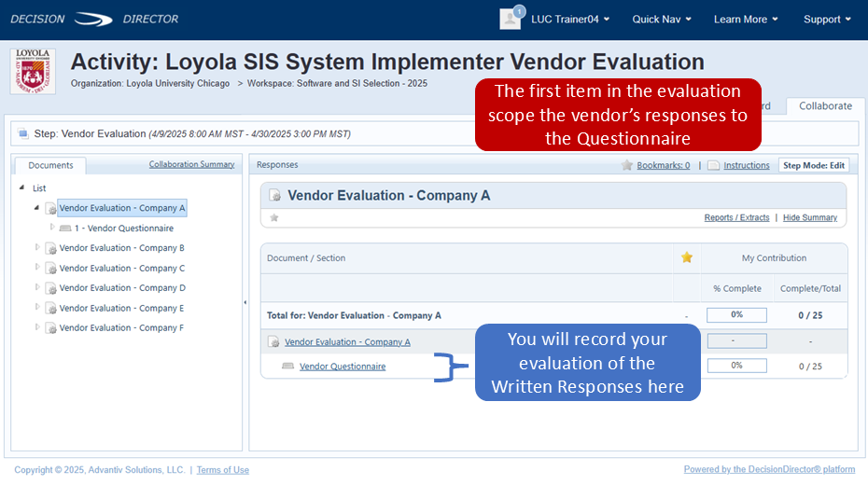Click the Vendor Questionnaire 0% progress bar
Screen dimensions: 868x485
[x=736, y=366]
